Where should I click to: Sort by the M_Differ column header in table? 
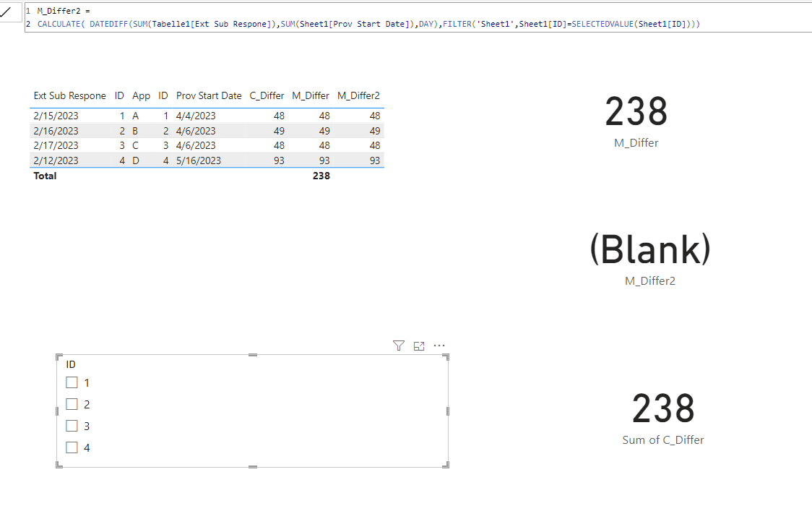pos(310,96)
